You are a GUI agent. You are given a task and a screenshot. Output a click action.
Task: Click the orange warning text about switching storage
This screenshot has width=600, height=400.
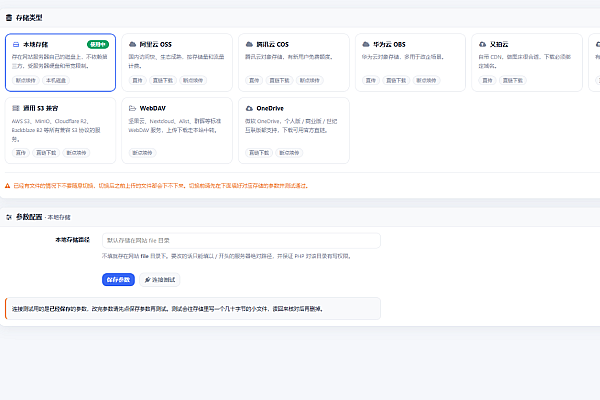(x=161, y=186)
